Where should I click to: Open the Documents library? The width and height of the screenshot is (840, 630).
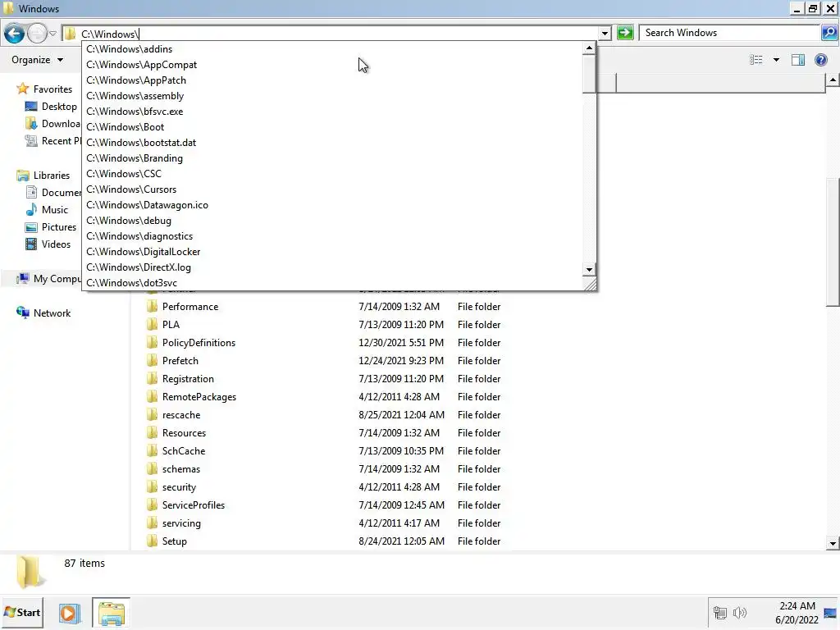52,192
